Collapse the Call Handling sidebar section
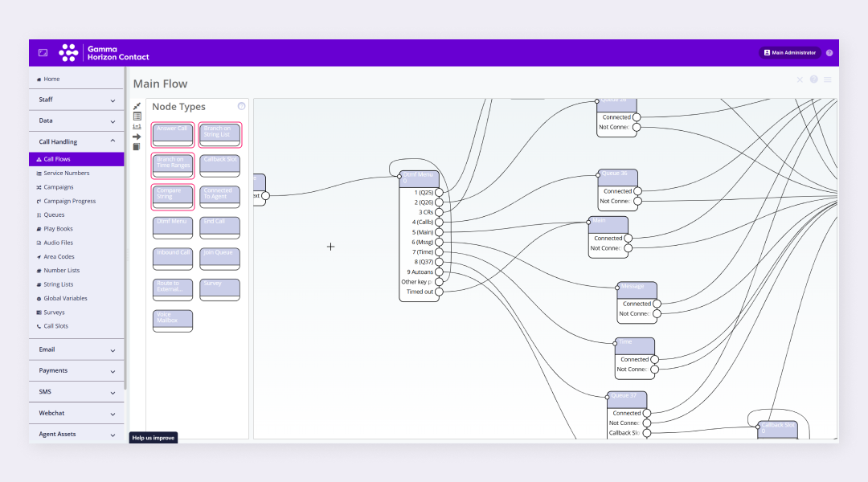 tap(76, 141)
